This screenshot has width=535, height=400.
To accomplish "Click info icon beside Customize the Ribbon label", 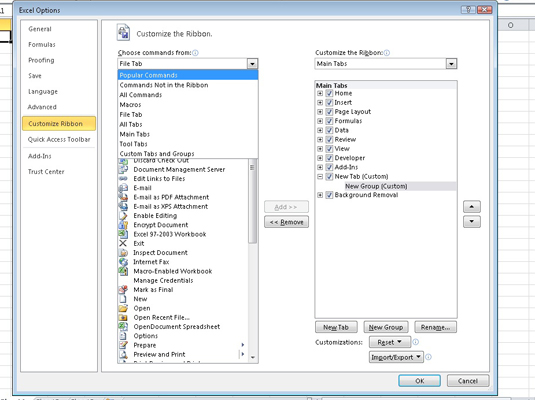I will point(387,53).
